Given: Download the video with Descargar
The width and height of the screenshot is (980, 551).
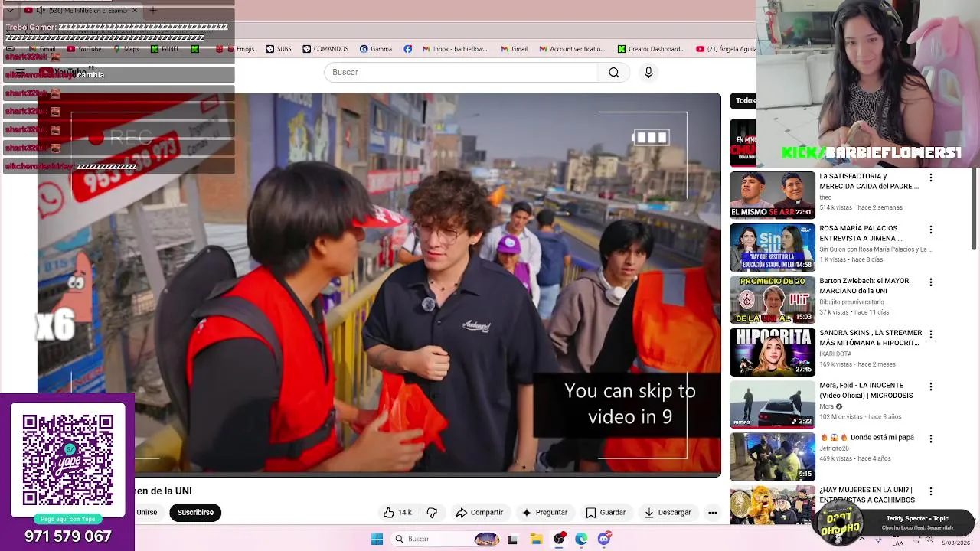Looking at the screenshot, I should click(x=668, y=513).
